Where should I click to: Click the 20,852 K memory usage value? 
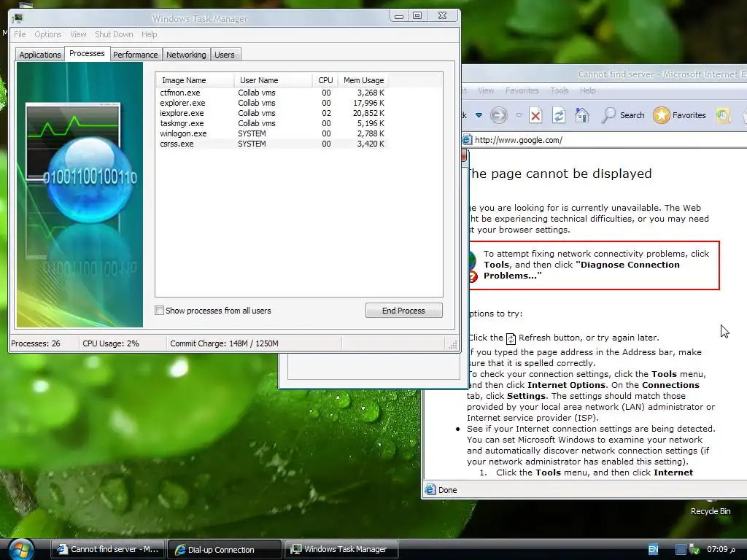click(368, 113)
